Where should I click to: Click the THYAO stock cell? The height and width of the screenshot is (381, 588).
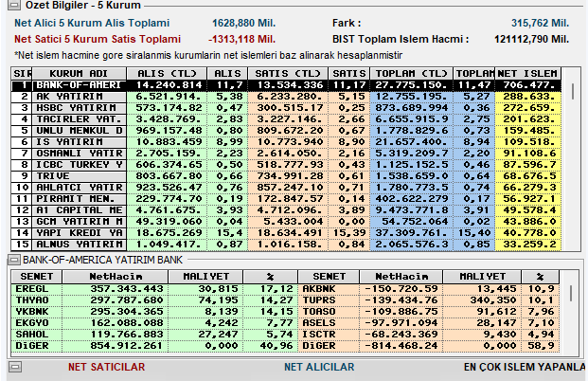pyautogui.click(x=36, y=300)
